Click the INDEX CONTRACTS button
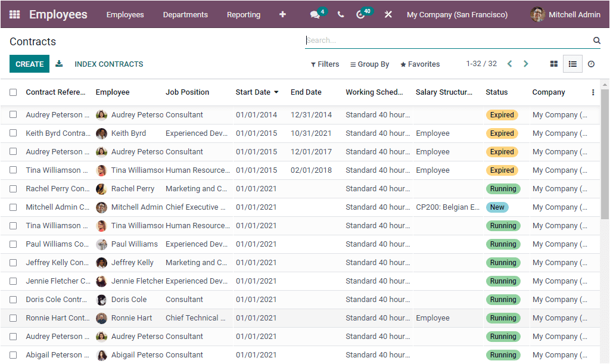The width and height of the screenshot is (610, 364). click(x=108, y=64)
